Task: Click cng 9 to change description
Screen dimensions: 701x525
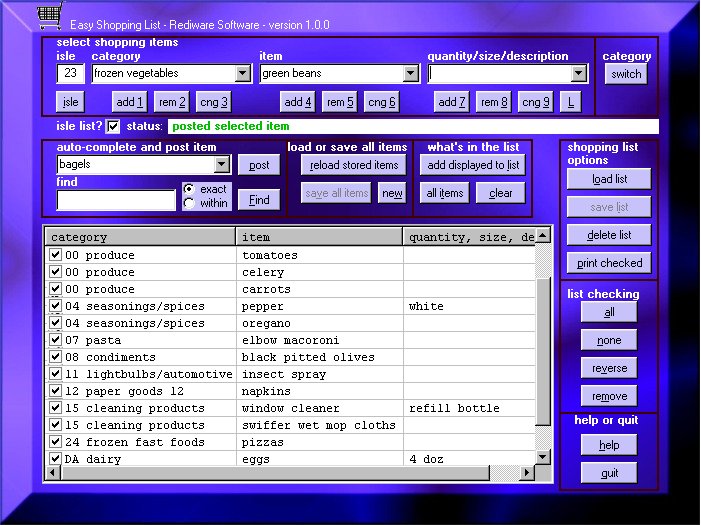Action: 536,102
